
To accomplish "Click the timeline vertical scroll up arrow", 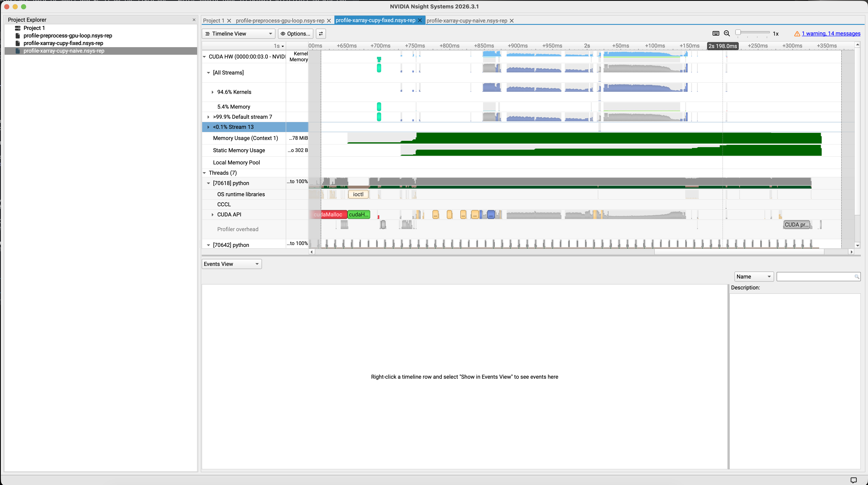I will [857, 44].
